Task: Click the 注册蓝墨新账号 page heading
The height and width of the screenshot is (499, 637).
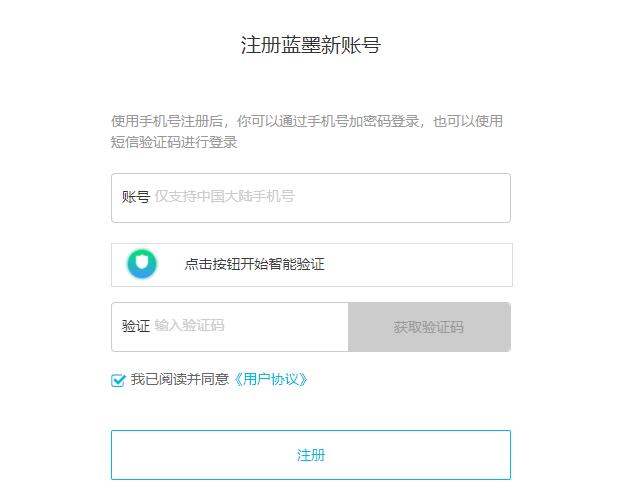Action: point(310,46)
